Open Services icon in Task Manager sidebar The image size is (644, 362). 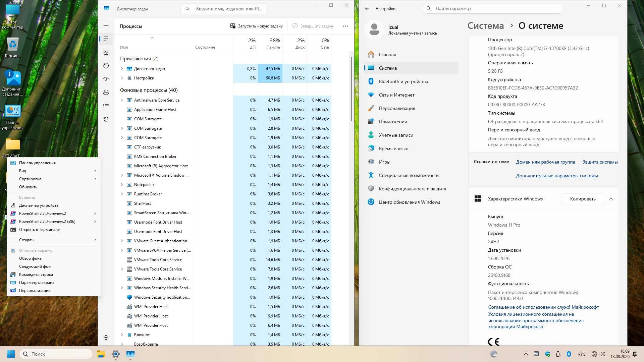click(106, 119)
